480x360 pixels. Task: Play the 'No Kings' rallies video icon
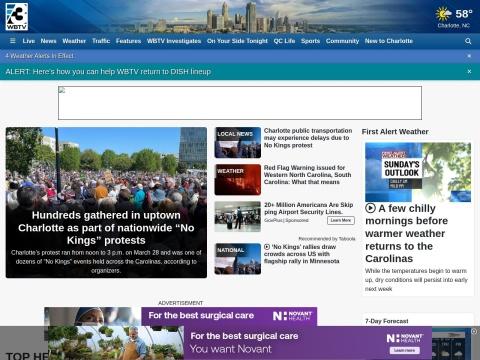[x=267, y=247]
